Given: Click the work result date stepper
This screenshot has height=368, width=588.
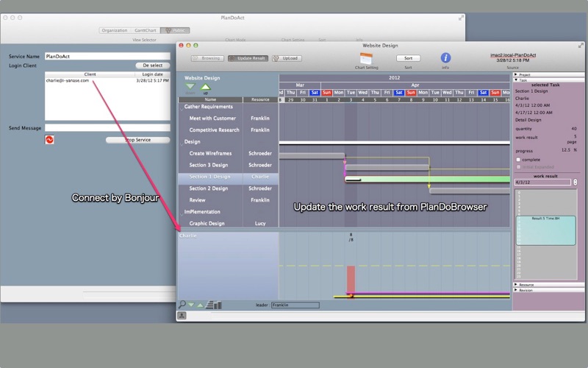Looking at the screenshot, I should [x=575, y=182].
